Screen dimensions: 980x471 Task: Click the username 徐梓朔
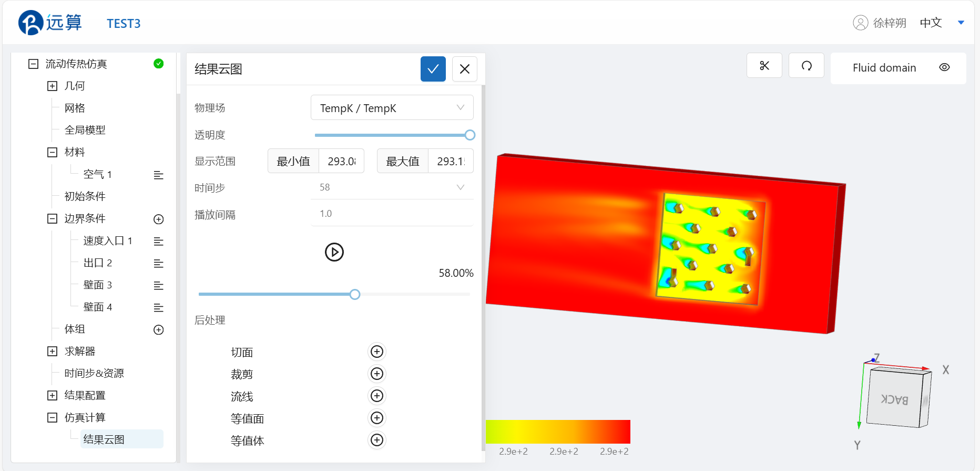coord(890,23)
